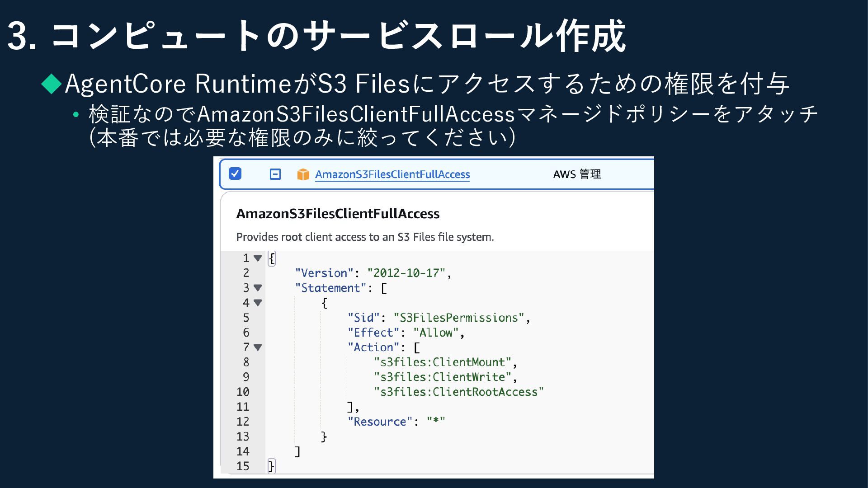The width and height of the screenshot is (868, 488).
Task: Collapse Action array fold arrow line 7
Action: 258,347
